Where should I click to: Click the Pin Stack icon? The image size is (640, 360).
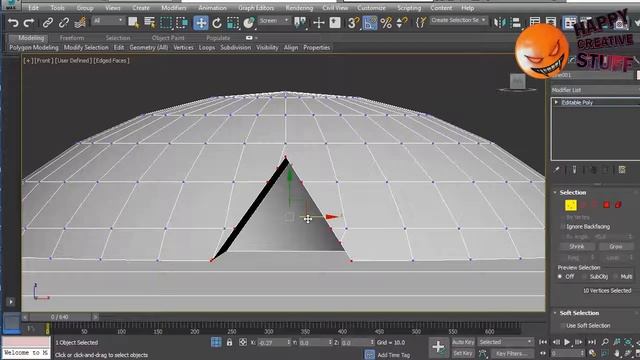point(556,169)
